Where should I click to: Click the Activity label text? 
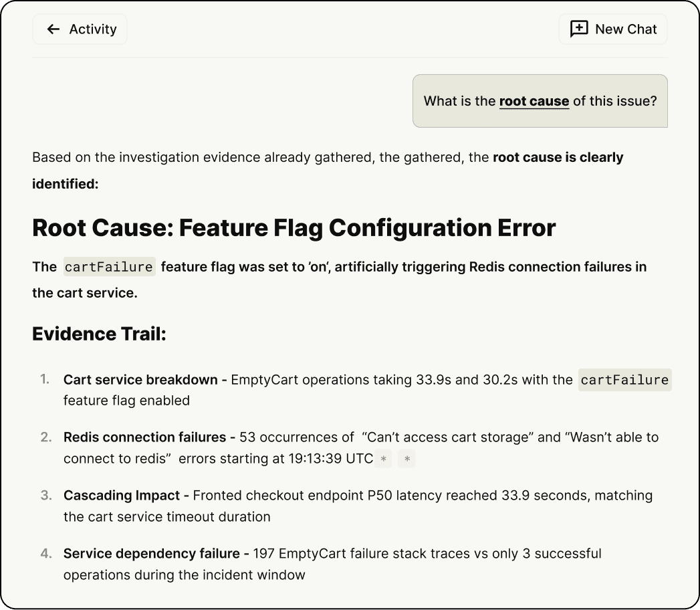pos(93,29)
